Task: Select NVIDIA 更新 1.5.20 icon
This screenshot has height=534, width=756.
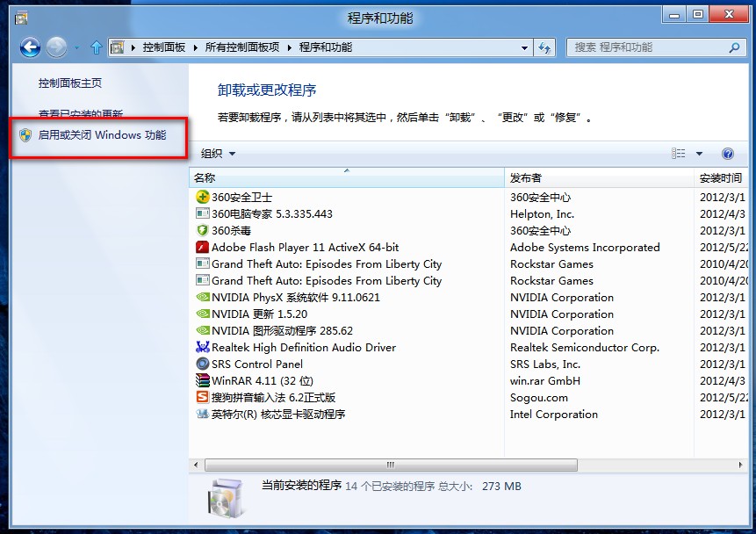Action: tap(203, 314)
